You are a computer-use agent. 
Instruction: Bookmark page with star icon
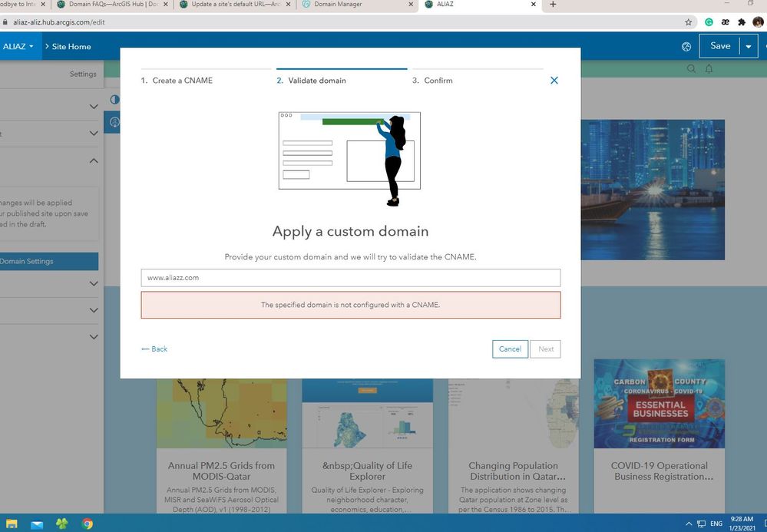tap(688, 22)
